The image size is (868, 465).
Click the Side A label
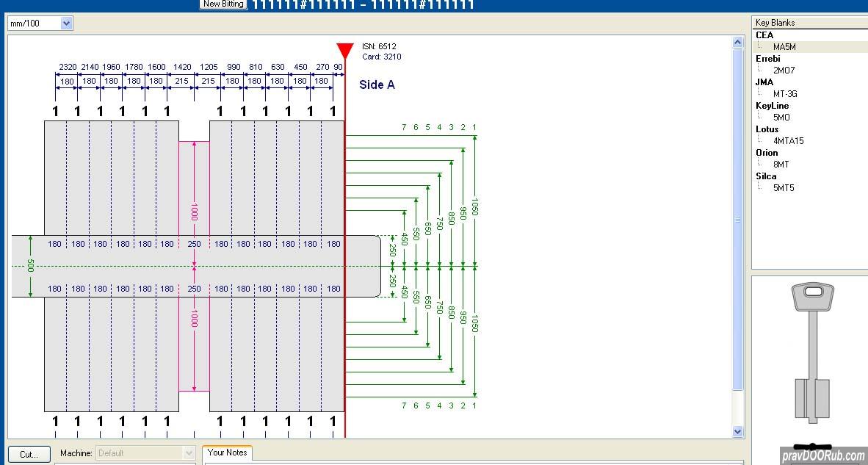tap(377, 84)
